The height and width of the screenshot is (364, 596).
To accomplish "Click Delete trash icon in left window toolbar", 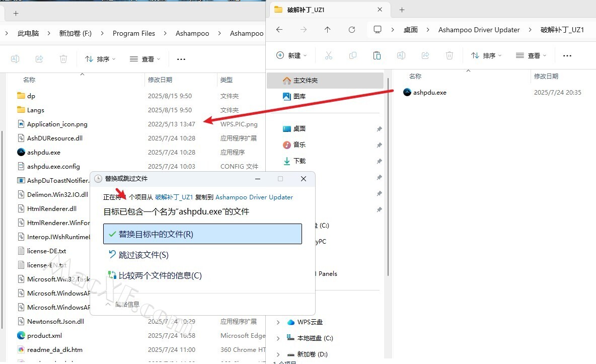I will pyautogui.click(x=63, y=59).
